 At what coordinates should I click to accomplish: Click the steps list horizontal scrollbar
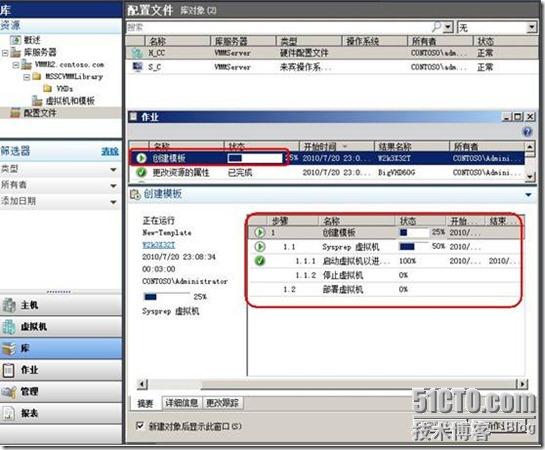(x=334, y=384)
